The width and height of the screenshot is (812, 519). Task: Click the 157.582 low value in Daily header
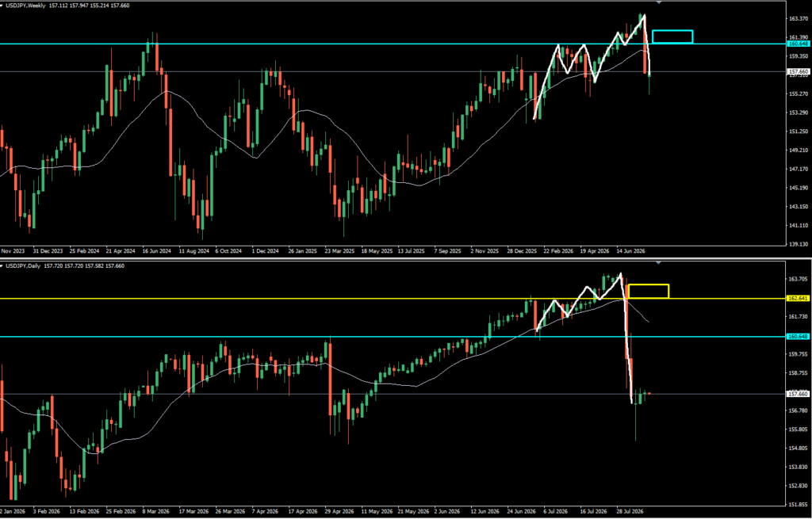click(94, 266)
